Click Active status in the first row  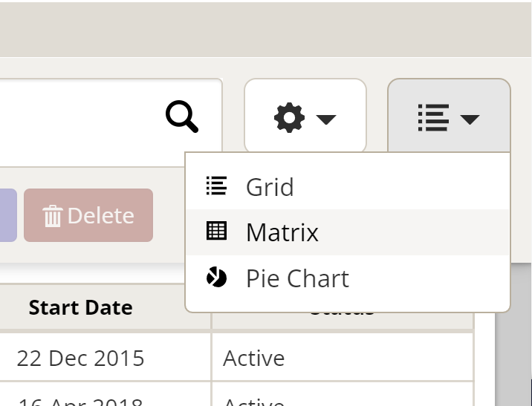[253, 358]
